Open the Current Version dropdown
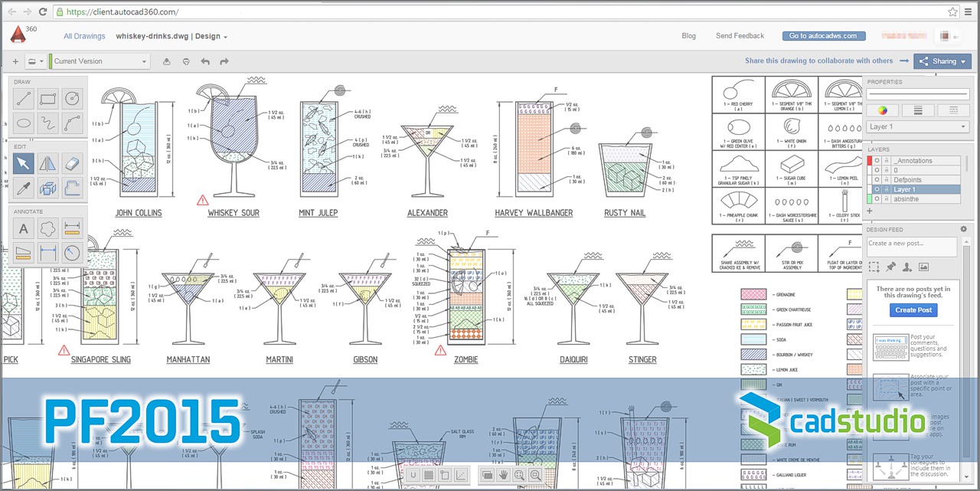Image resolution: width=980 pixels, height=491 pixels. 100,61
